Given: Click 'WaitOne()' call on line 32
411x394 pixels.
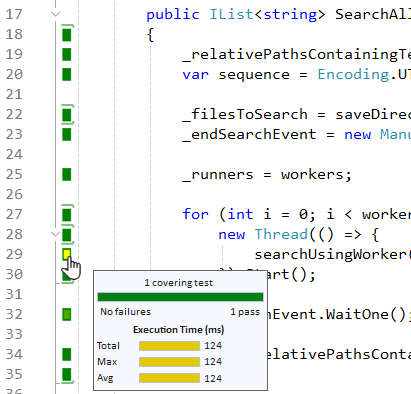Looking at the screenshot, I should (366, 314).
